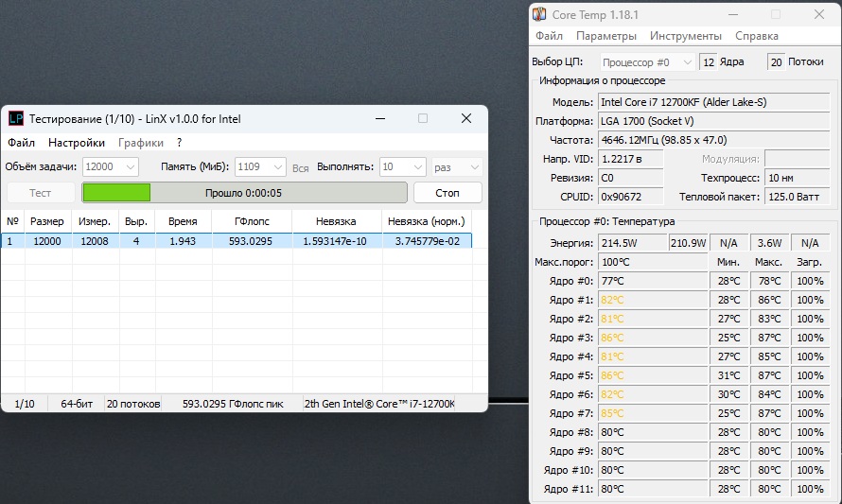842x504 pixels.
Task: Click the Стоп button
Action: [447, 193]
